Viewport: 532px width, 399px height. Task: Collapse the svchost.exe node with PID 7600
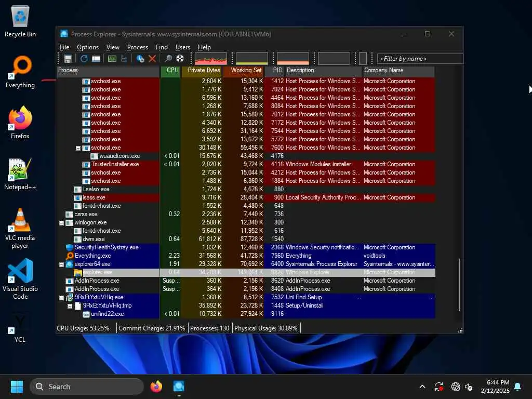pyautogui.click(x=78, y=148)
